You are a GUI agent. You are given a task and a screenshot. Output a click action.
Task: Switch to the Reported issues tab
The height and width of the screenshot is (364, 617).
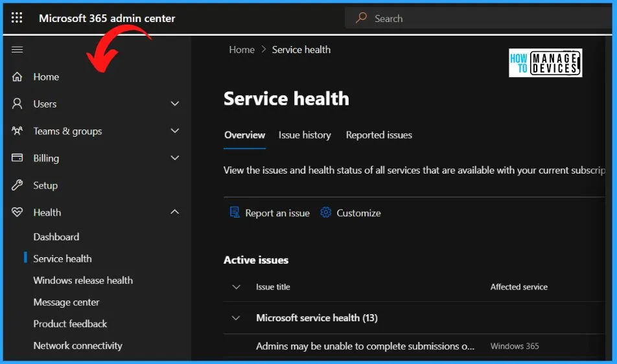(x=379, y=135)
